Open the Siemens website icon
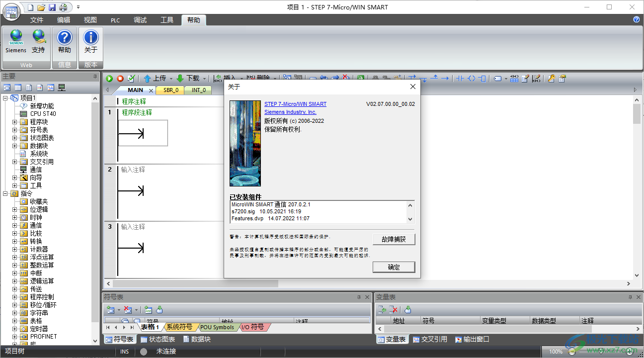Viewport: 644px width, 358px height. point(16,41)
